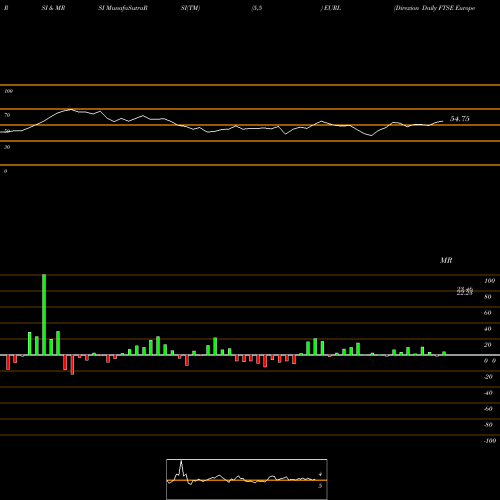The image size is (500, 500).
Task: Click the tallest green histogram bar
Action: click(x=44, y=315)
